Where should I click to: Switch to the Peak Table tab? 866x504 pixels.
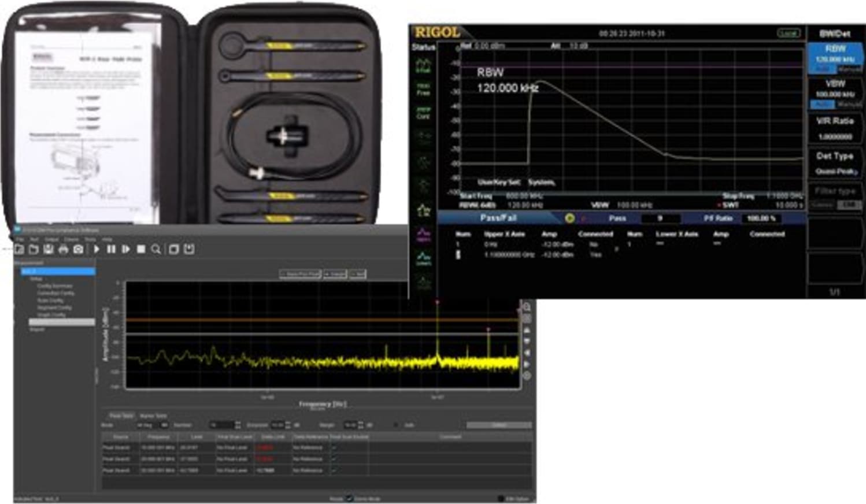point(121,416)
